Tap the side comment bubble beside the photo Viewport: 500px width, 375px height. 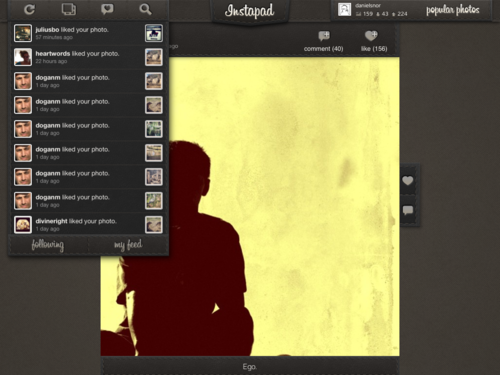(408, 210)
